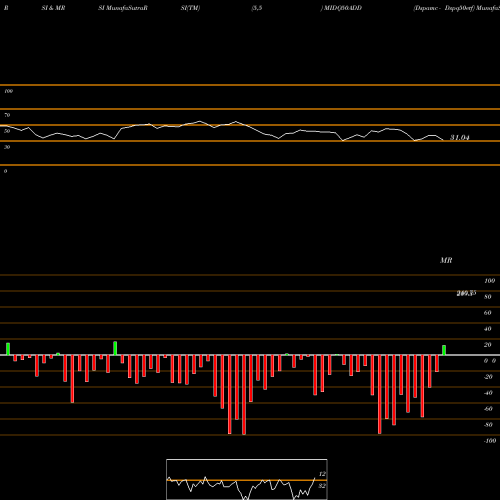Image resolution: width=500 pixels, height=500 pixels.
Task: Click the MR panel title label
Action: pos(446,260)
